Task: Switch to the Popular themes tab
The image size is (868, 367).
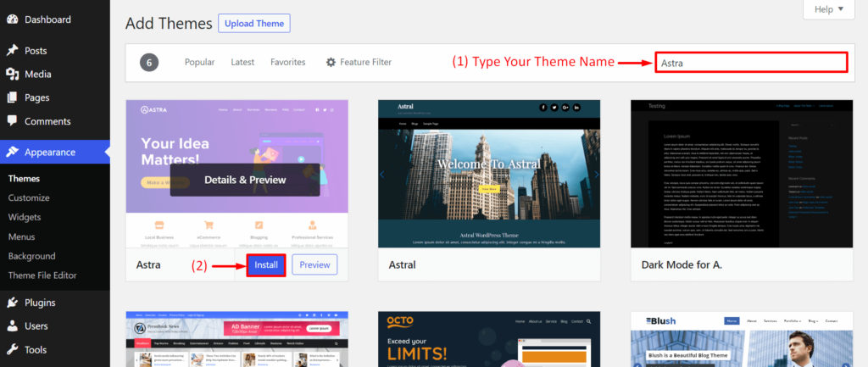Action: 200,62
